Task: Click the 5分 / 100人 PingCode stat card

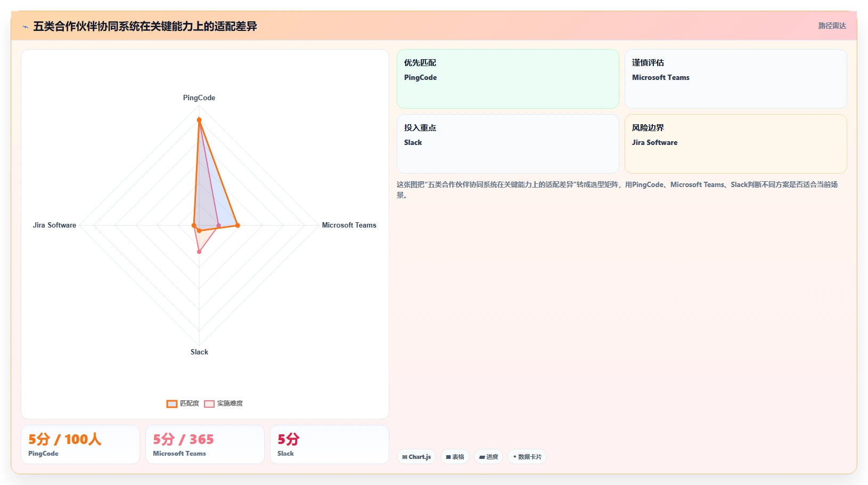Action: click(80, 444)
